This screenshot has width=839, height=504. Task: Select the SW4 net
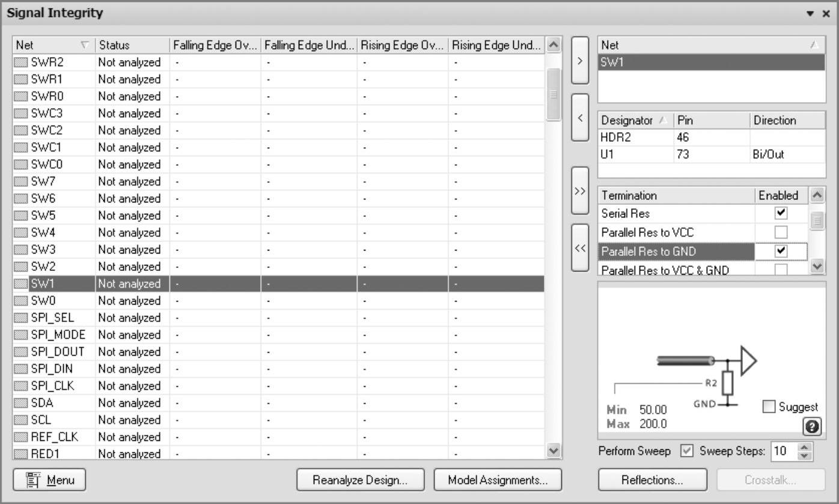(x=279, y=232)
